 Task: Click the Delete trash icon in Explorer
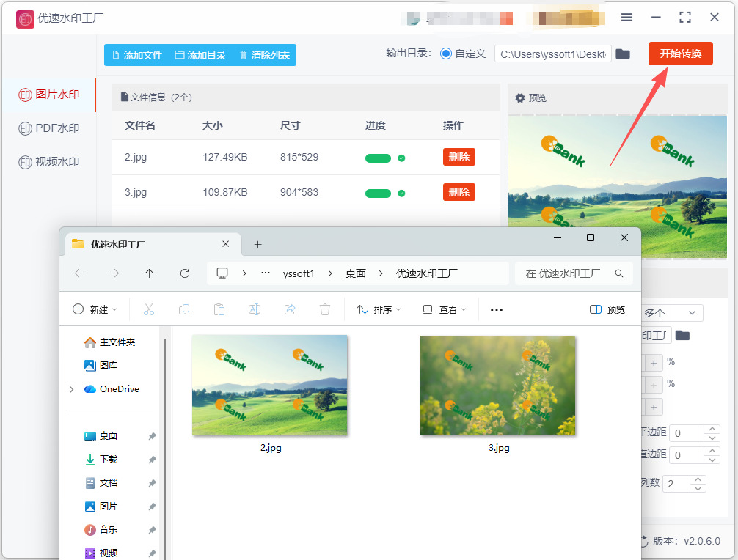pyautogui.click(x=325, y=309)
